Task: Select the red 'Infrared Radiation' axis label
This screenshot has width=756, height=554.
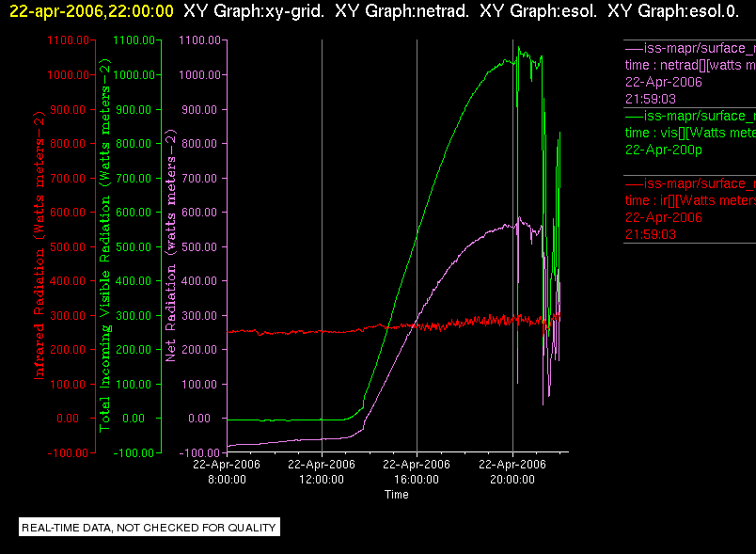Action: [39, 245]
